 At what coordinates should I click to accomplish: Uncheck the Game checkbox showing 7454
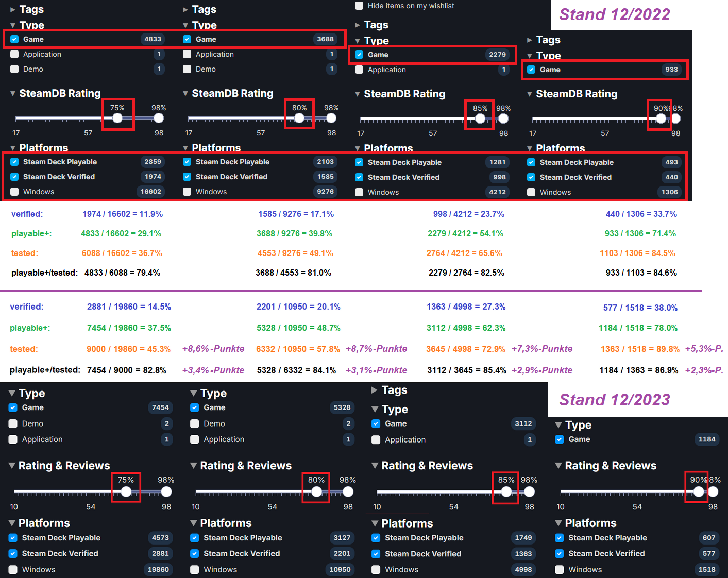tap(13, 407)
